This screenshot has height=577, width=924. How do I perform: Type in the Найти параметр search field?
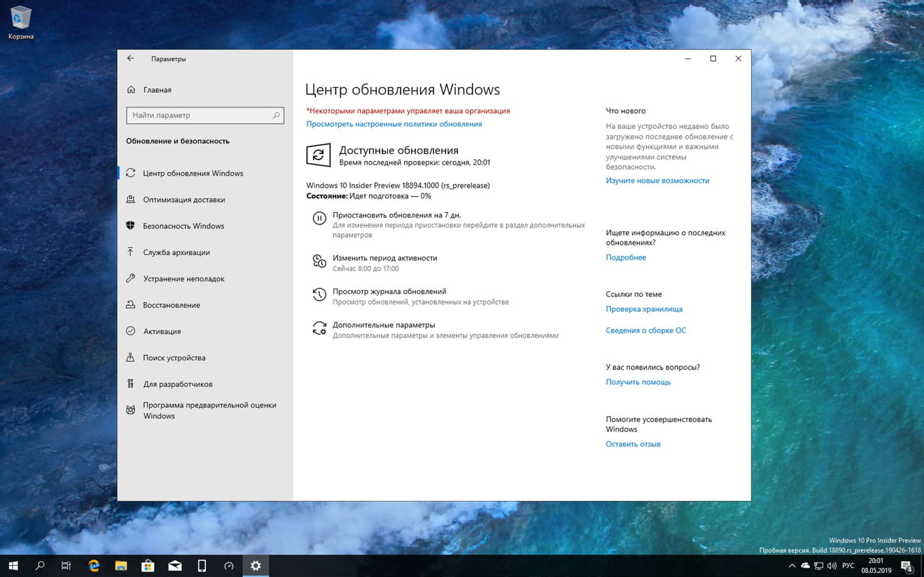pyautogui.click(x=203, y=115)
